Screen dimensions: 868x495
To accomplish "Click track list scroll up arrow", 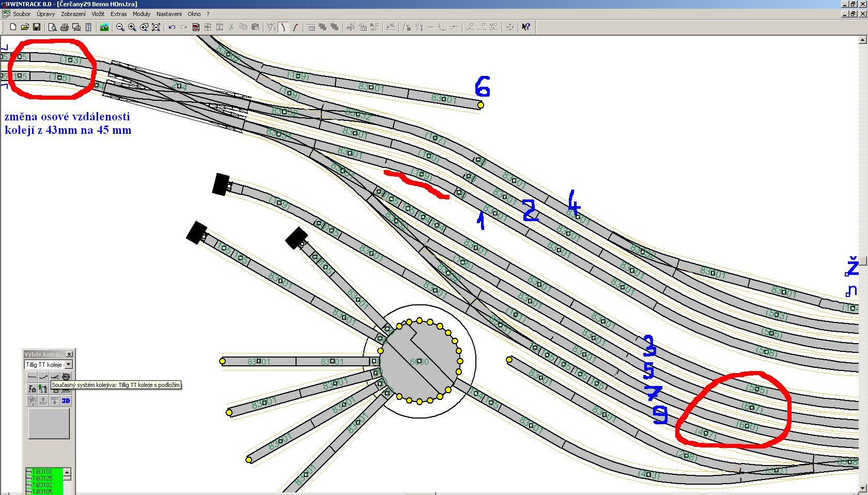I will 67,472.
